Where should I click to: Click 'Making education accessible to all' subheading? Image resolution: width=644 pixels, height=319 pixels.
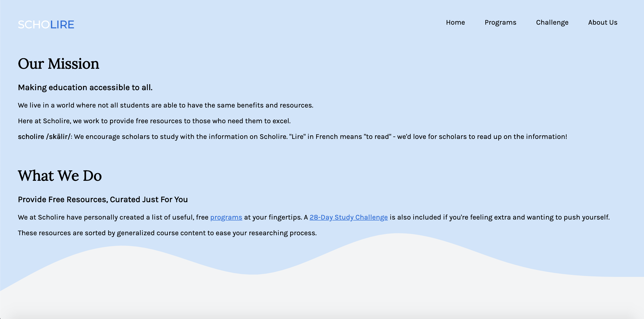(85, 87)
